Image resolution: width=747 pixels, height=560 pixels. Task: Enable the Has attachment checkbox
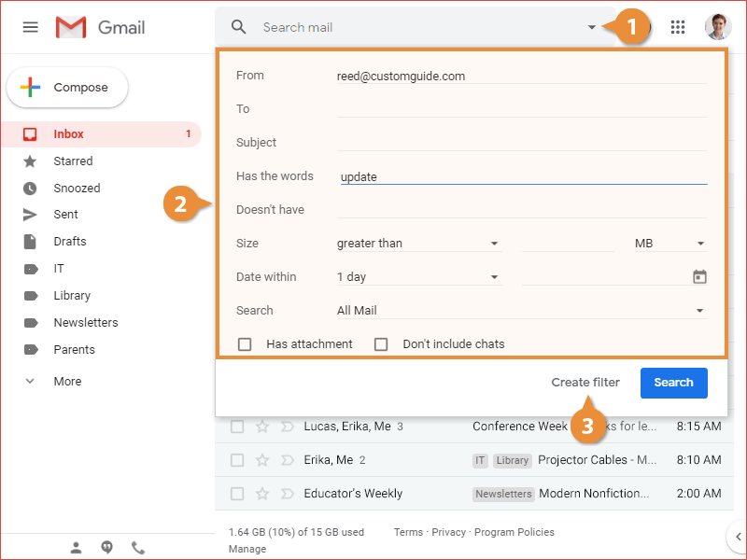tap(245, 343)
